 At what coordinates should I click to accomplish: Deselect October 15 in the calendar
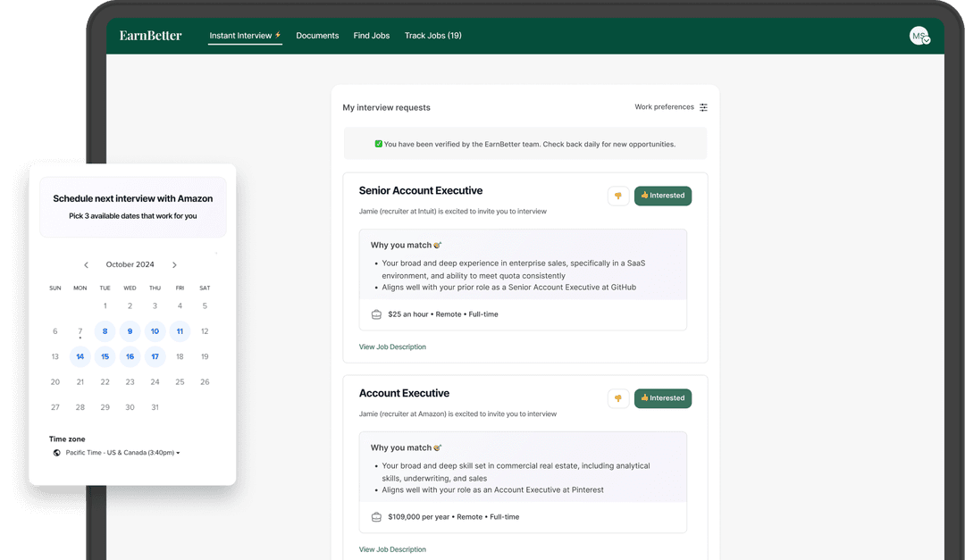pyautogui.click(x=105, y=356)
